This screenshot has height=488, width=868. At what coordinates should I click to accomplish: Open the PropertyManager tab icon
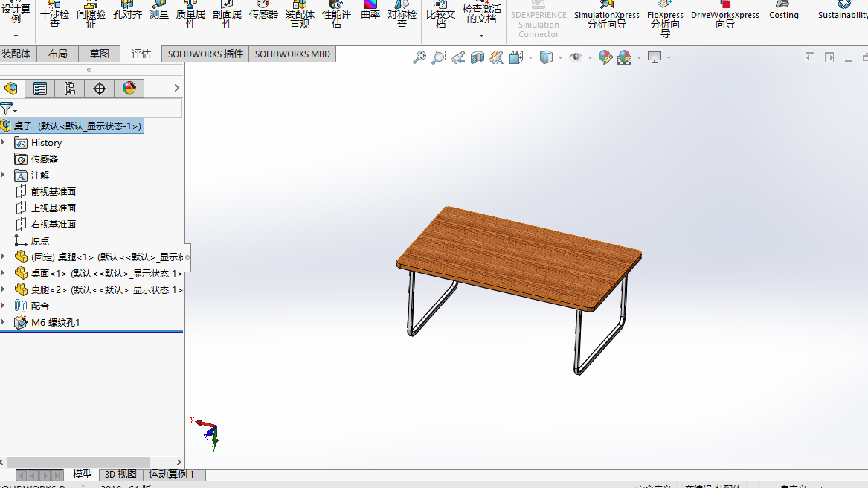point(40,89)
